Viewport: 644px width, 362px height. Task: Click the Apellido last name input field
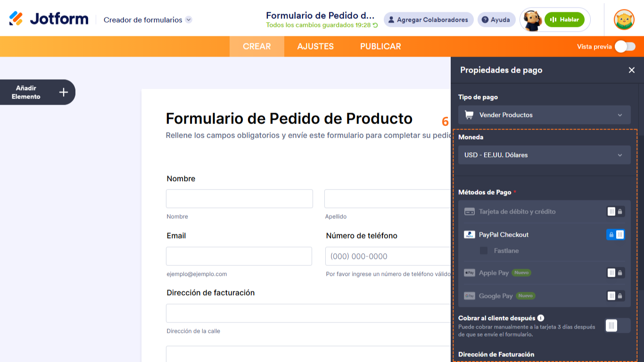coord(388,199)
